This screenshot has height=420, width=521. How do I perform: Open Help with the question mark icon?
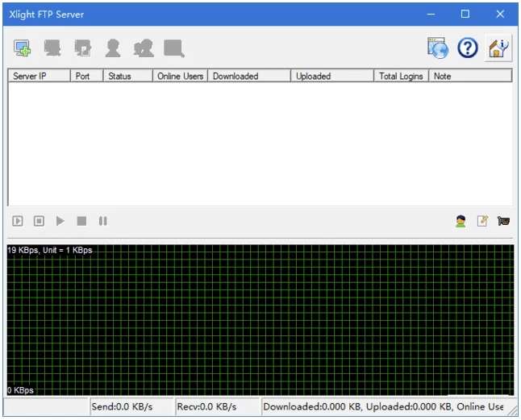(x=468, y=48)
